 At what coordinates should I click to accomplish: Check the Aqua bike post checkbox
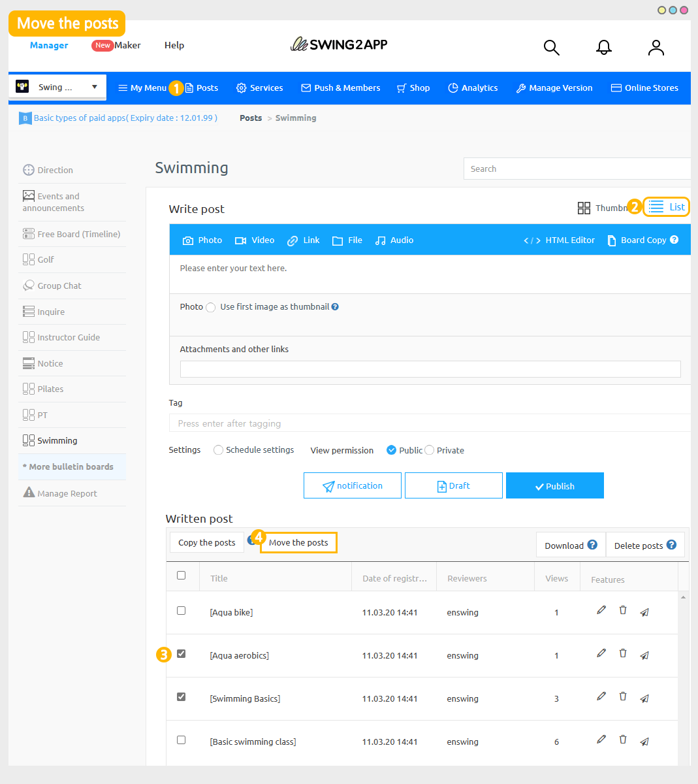[182, 611]
